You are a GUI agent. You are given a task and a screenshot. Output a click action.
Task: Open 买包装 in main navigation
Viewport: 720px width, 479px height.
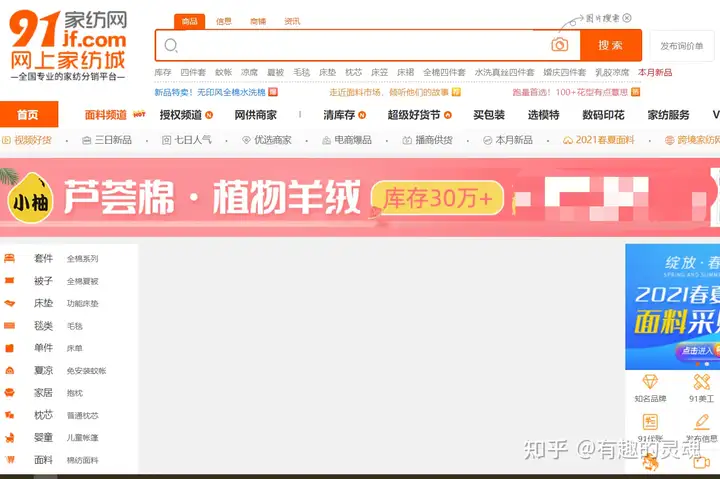(489, 115)
